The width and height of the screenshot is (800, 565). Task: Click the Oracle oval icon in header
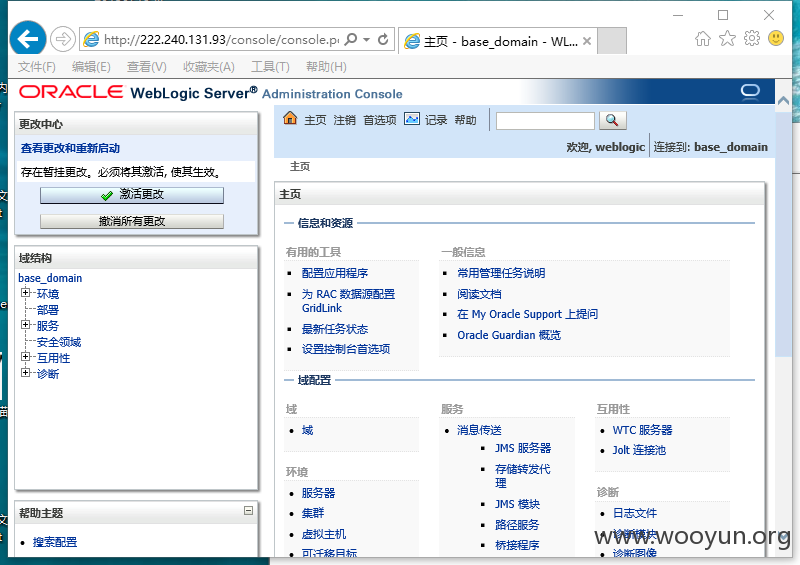(x=750, y=91)
